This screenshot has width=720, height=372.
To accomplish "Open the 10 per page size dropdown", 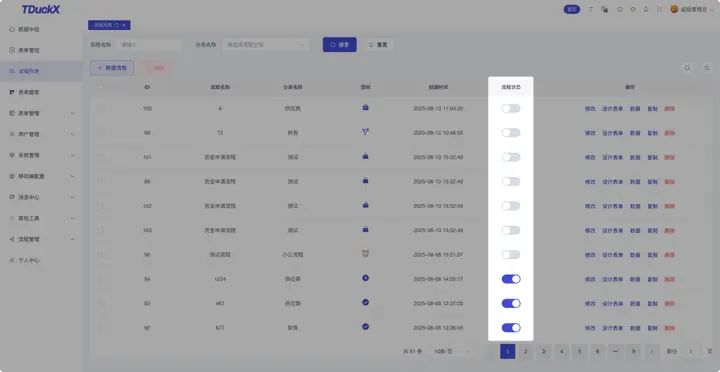I will click(452, 351).
